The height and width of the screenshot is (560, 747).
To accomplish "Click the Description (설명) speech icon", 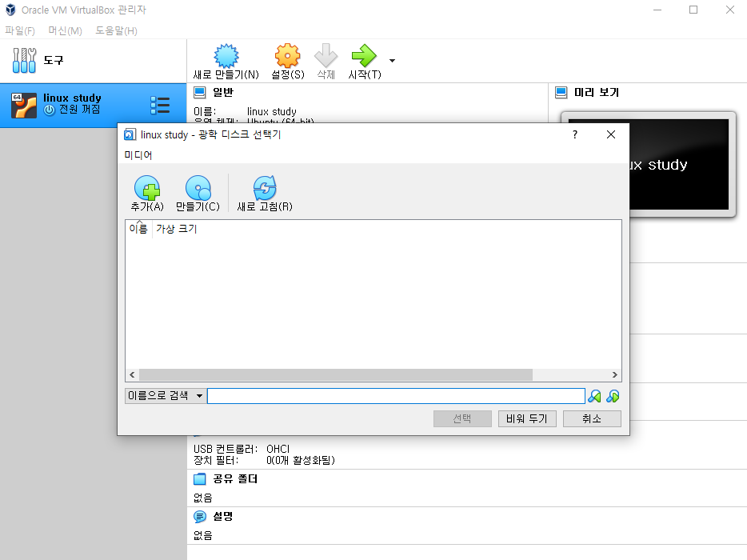I will click(200, 516).
